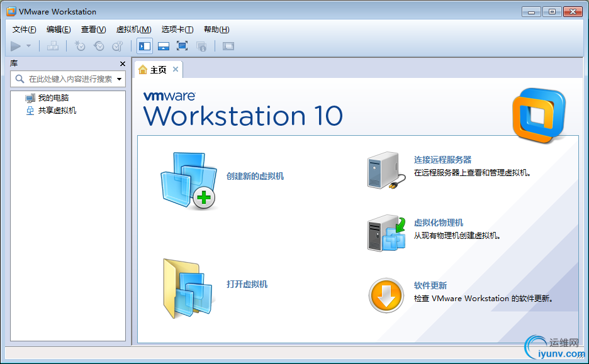
Task: Open the power options dropdown arrow
Action: 28,46
